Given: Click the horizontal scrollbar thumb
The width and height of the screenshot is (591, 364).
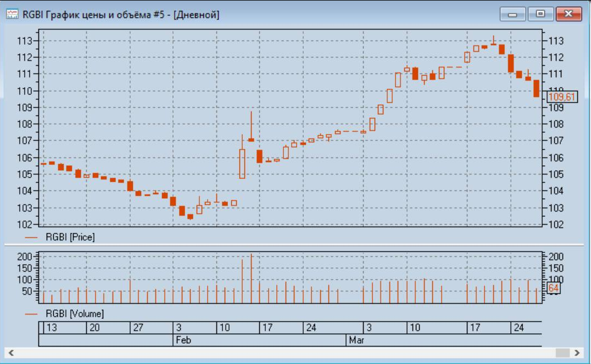Looking at the screenshot, I should pos(563,353).
